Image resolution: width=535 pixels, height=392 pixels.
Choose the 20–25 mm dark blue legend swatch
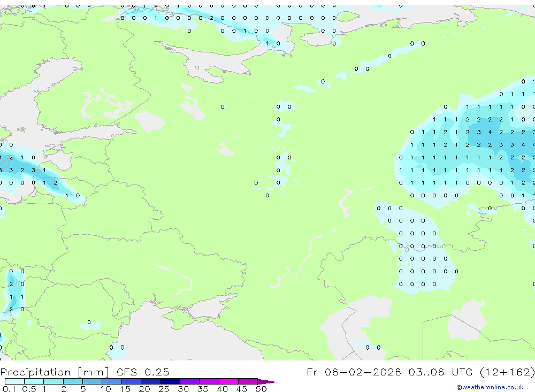click(151, 381)
